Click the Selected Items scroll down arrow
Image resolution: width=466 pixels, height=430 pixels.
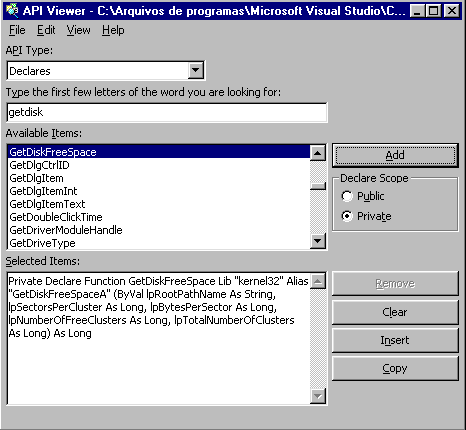click(x=318, y=396)
